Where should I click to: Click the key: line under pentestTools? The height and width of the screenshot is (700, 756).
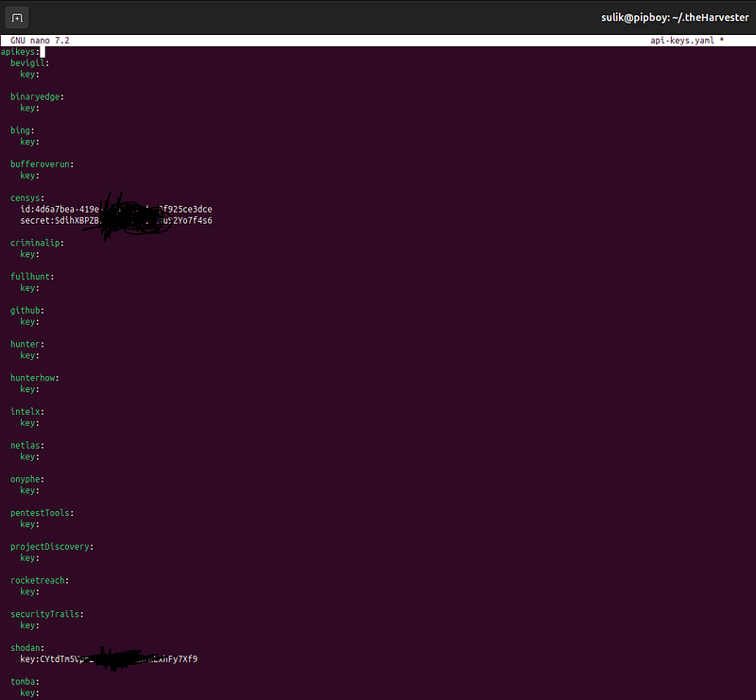pyautogui.click(x=30, y=524)
